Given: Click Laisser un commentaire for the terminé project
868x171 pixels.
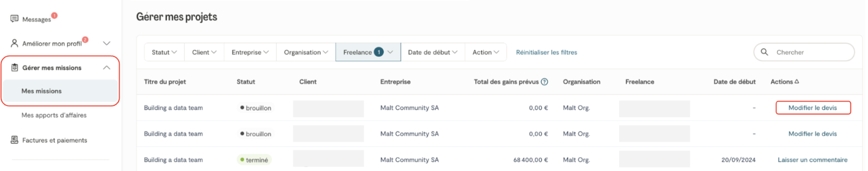Looking at the screenshot, I should click(812, 160).
